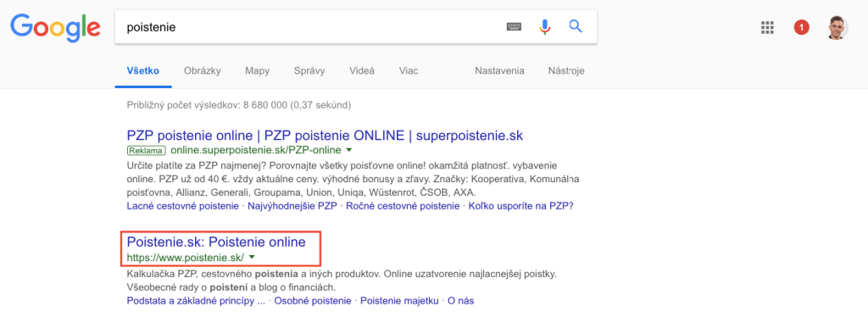Open Nastavenia settings menu
Screen dimensions: 868x323
coord(499,71)
